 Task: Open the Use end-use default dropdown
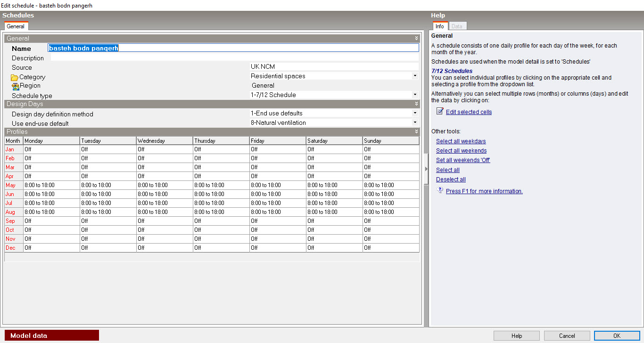tap(415, 122)
